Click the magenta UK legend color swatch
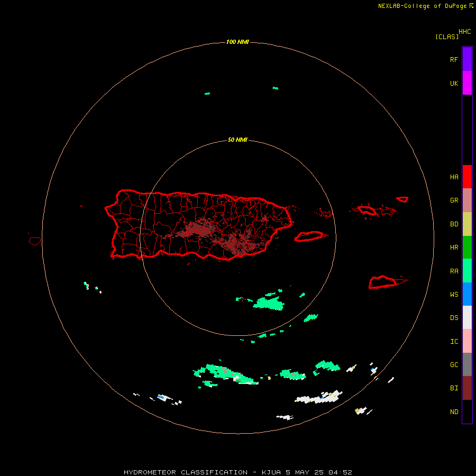476x476 pixels. tap(467, 83)
